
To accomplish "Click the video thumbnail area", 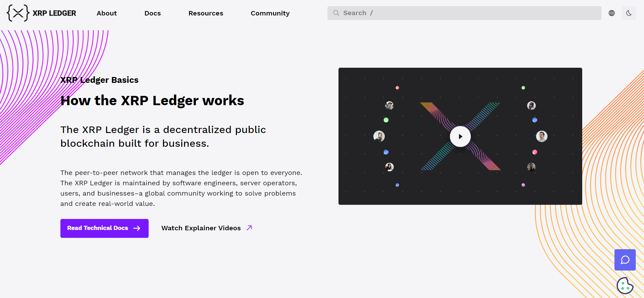I will pyautogui.click(x=460, y=136).
